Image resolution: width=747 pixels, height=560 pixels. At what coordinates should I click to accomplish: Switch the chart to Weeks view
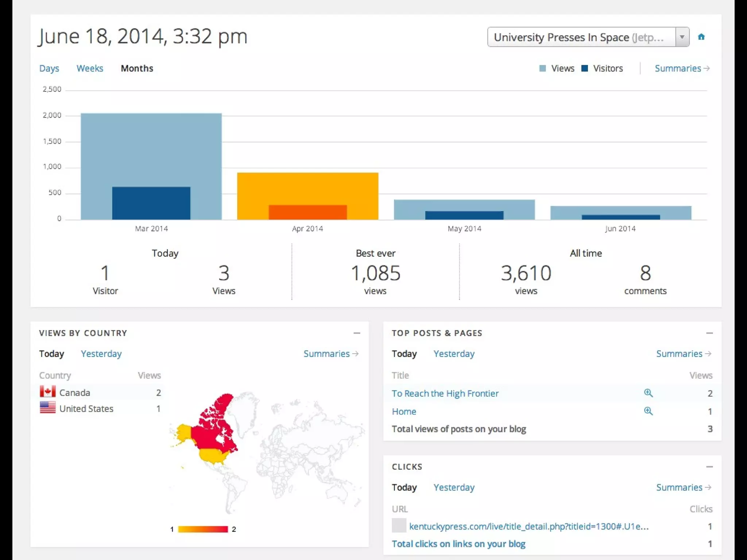[90, 69]
